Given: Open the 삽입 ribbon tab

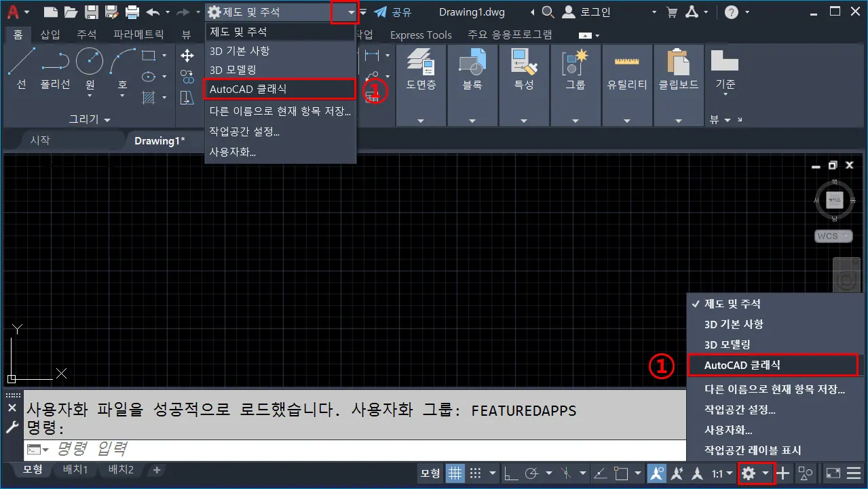Looking at the screenshot, I should 50,35.
